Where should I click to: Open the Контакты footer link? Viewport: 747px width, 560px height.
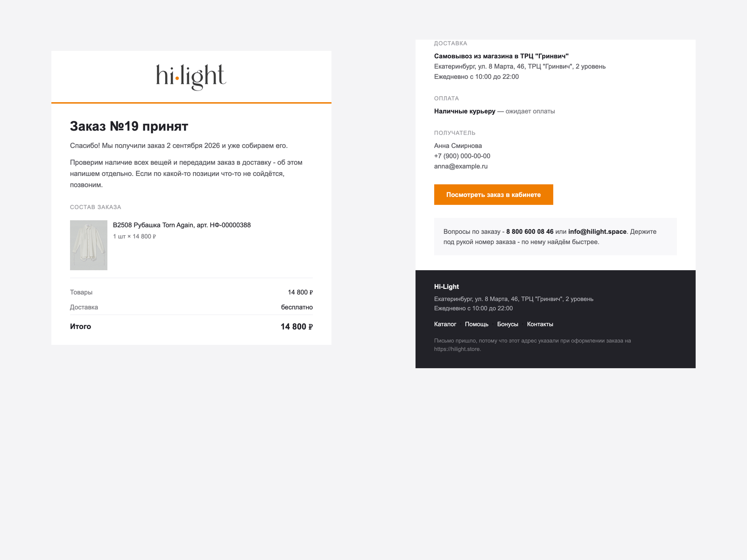point(540,324)
